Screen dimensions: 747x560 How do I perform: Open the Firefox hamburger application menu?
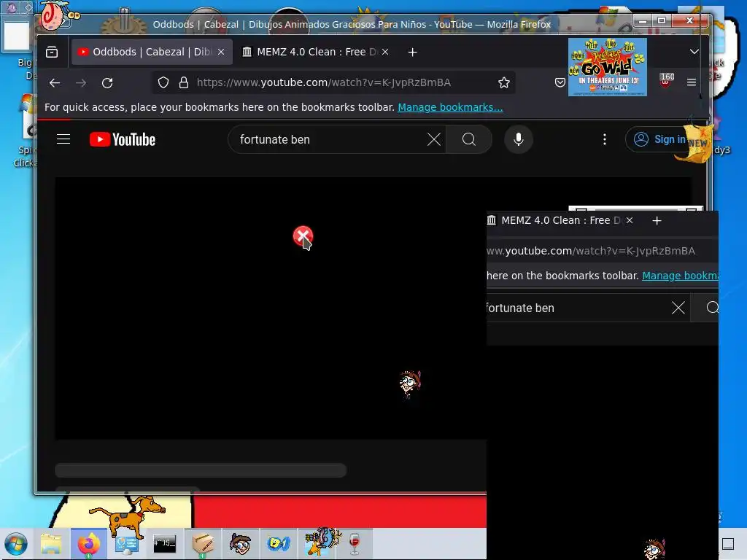coord(692,83)
